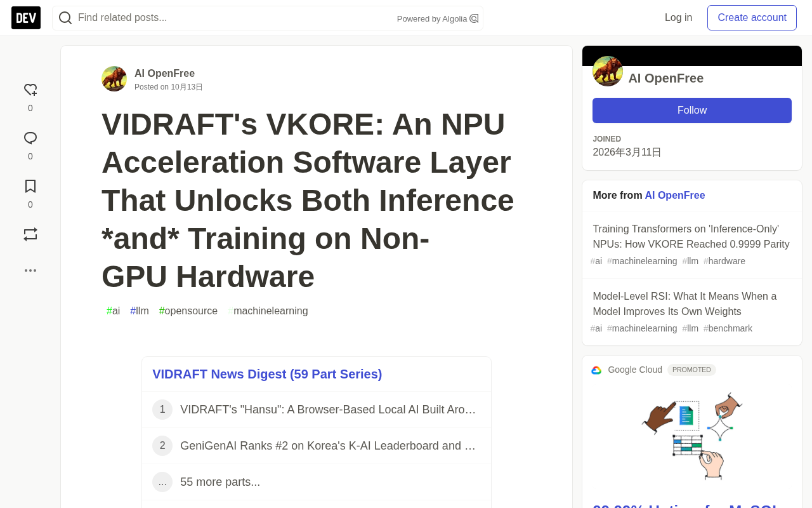Screen dimensions: 812x508
Task: Follow AI OpenFree
Action: 692,110
